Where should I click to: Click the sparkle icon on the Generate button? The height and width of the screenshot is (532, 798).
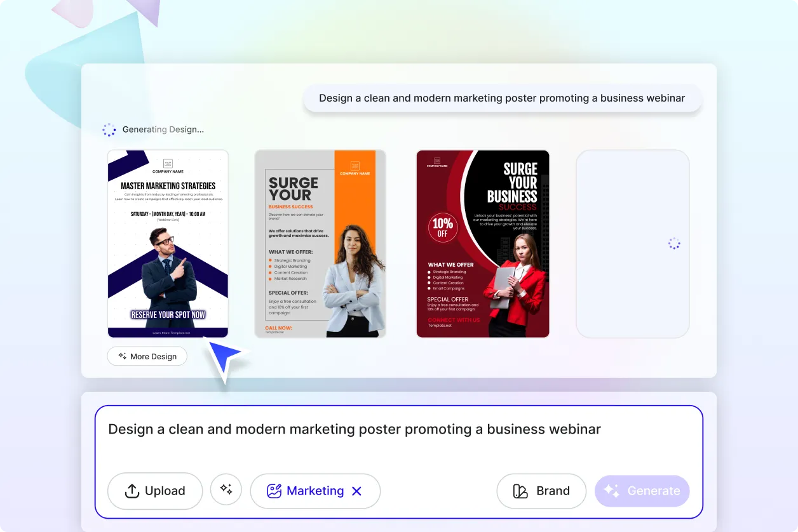tap(611, 490)
